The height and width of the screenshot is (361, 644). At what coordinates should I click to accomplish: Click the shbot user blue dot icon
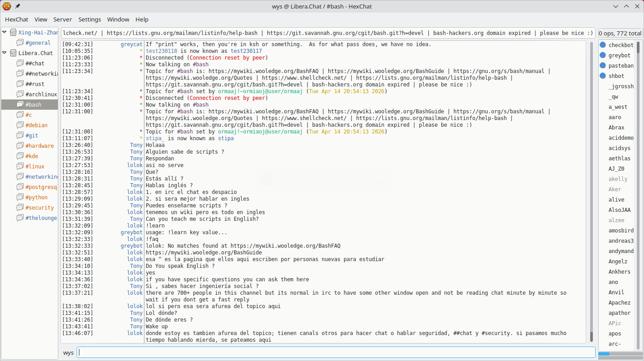(x=603, y=76)
